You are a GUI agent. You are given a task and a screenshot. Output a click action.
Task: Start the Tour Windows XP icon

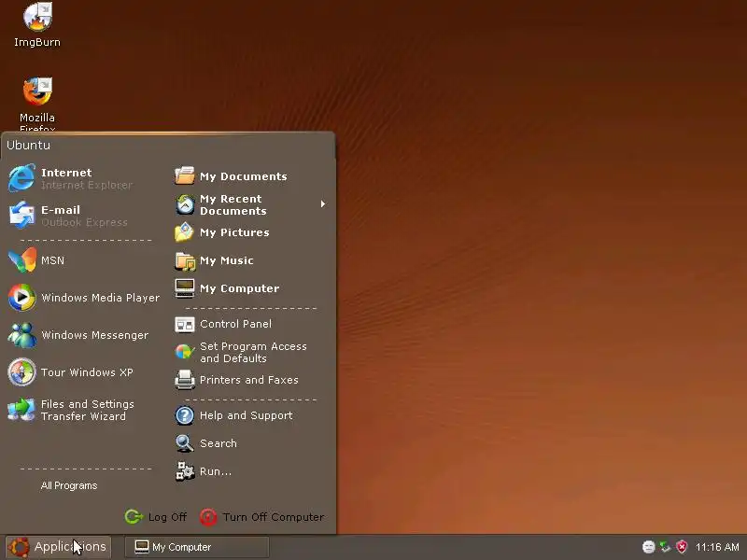point(21,371)
